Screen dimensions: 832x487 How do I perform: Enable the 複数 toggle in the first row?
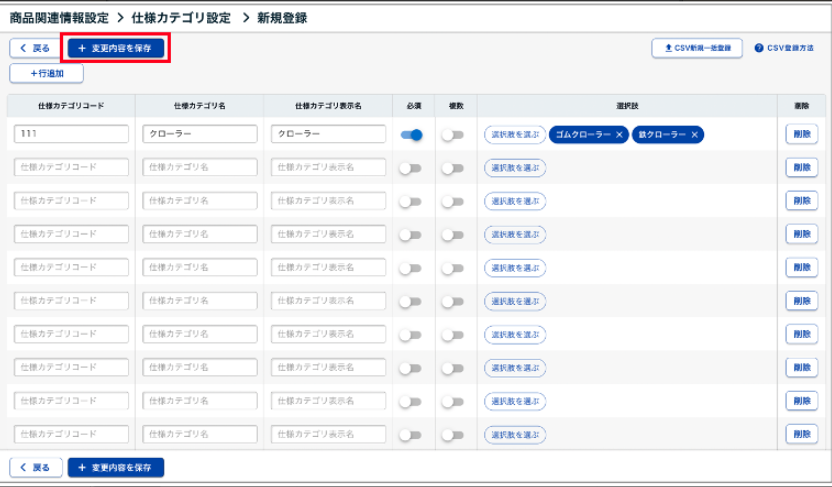(453, 135)
